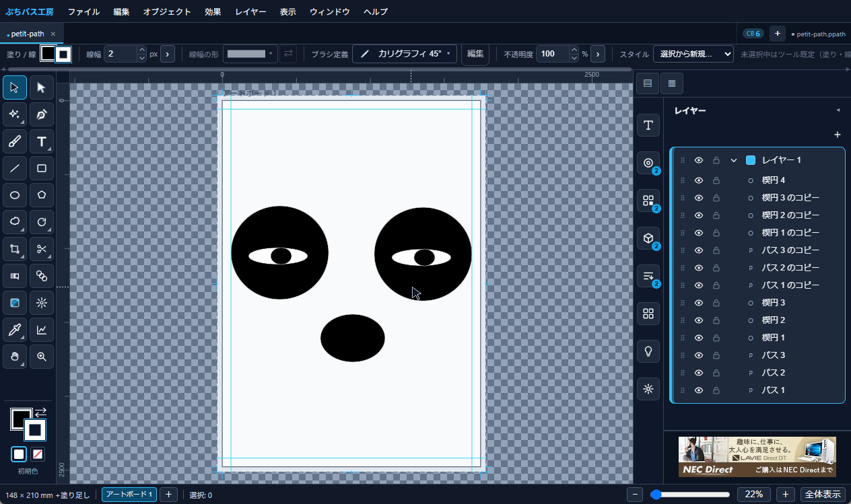Screen dimensions: 851x504
Task: Open the カリグラフィ 45° brush dropdown
Action: [x=405, y=54]
